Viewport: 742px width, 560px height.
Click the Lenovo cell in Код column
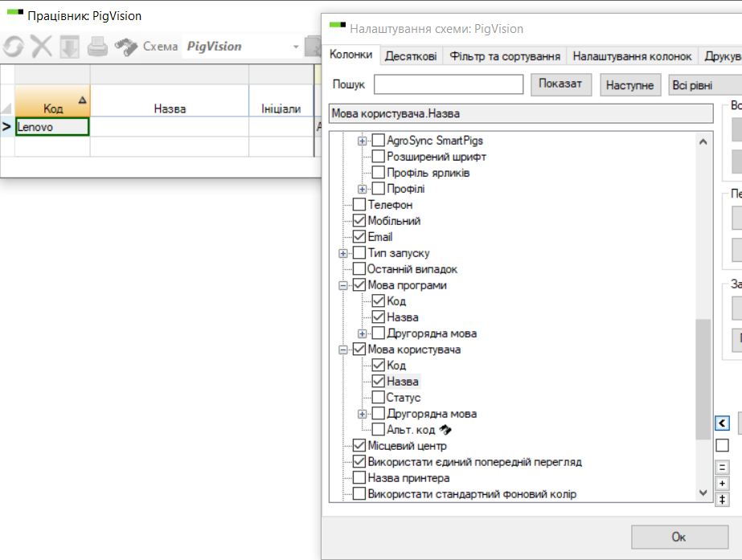pos(52,127)
